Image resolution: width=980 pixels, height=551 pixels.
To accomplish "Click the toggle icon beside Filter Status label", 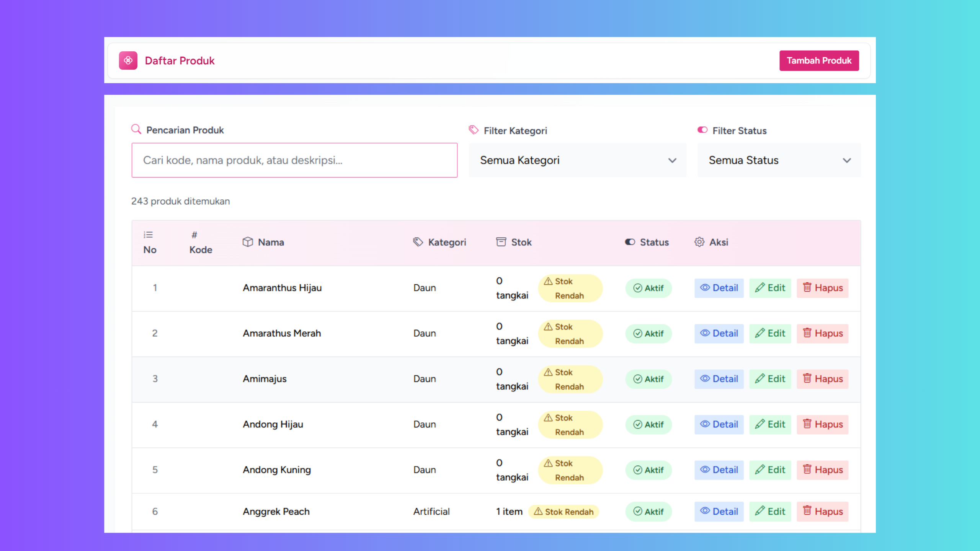I will point(702,130).
